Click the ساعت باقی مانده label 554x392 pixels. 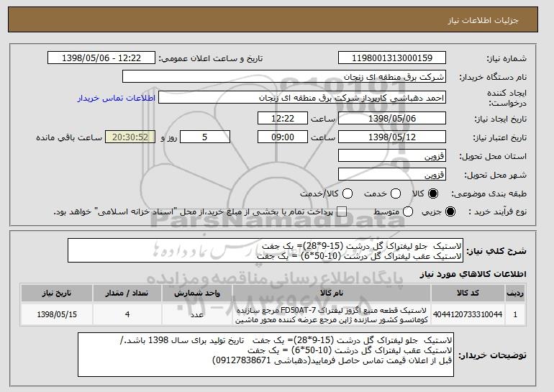point(69,137)
